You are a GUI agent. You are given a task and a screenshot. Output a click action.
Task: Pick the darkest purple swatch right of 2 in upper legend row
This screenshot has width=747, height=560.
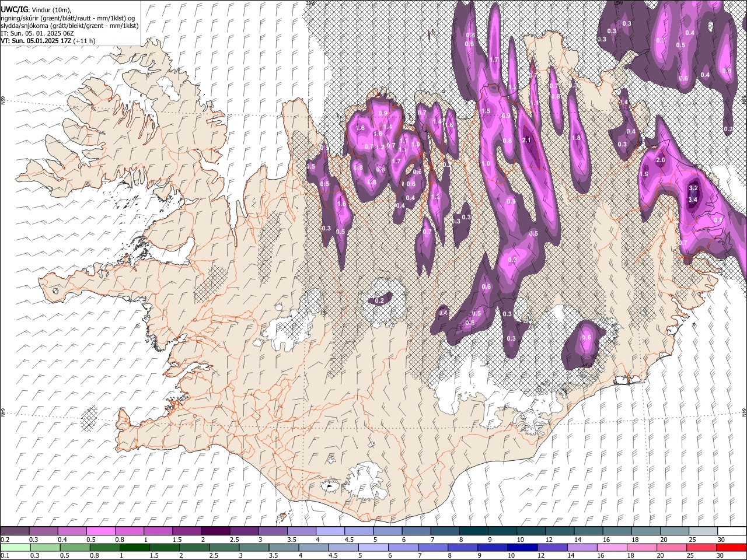(215, 531)
